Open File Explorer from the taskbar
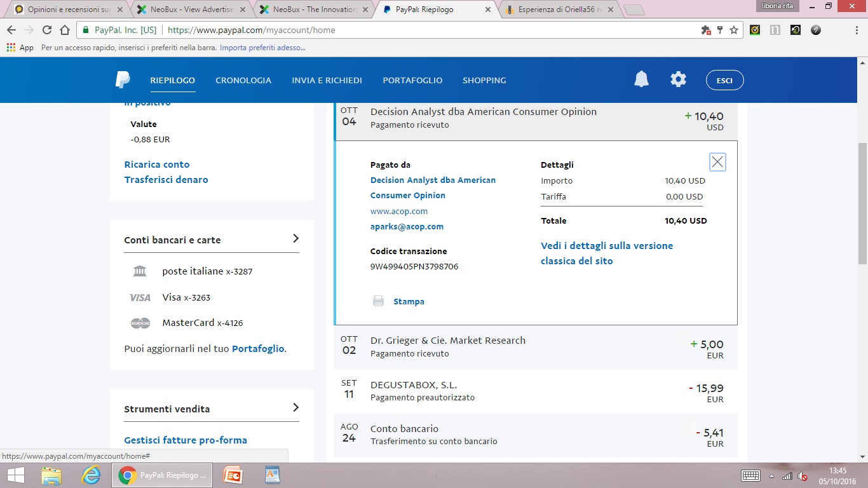The height and width of the screenshot is (488, 868). coord(51,475)
